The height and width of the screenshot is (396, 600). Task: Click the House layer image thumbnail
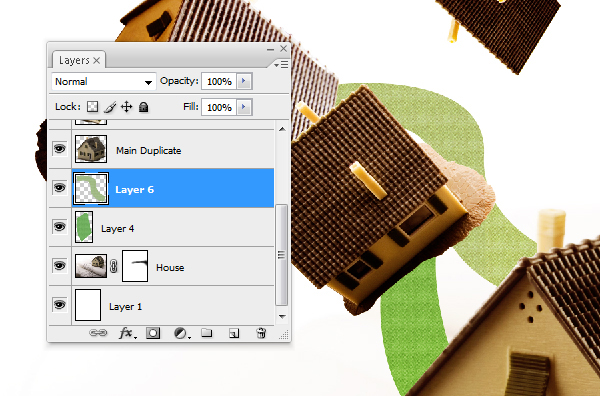point(91,266)
